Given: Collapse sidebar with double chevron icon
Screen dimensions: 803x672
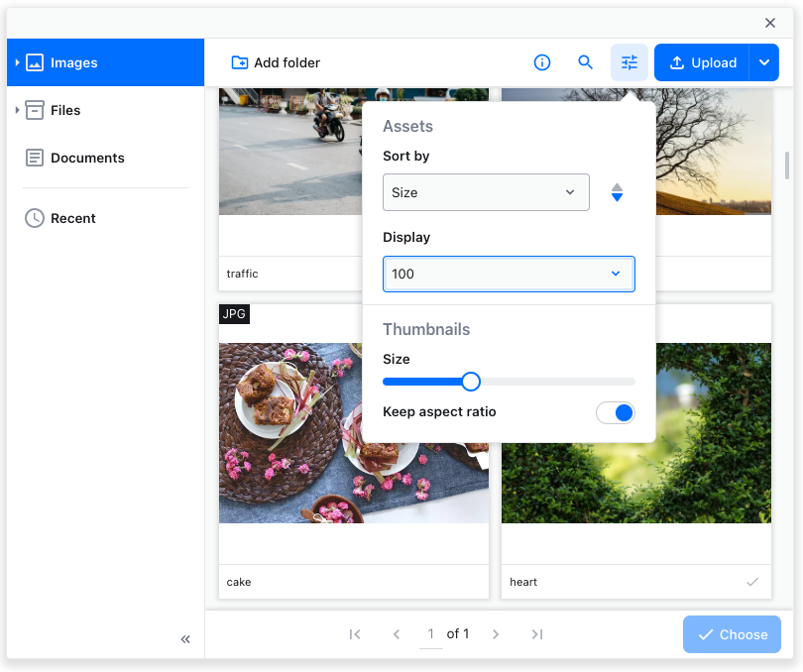Looking at the screenshot, I should tap(185, 639).
